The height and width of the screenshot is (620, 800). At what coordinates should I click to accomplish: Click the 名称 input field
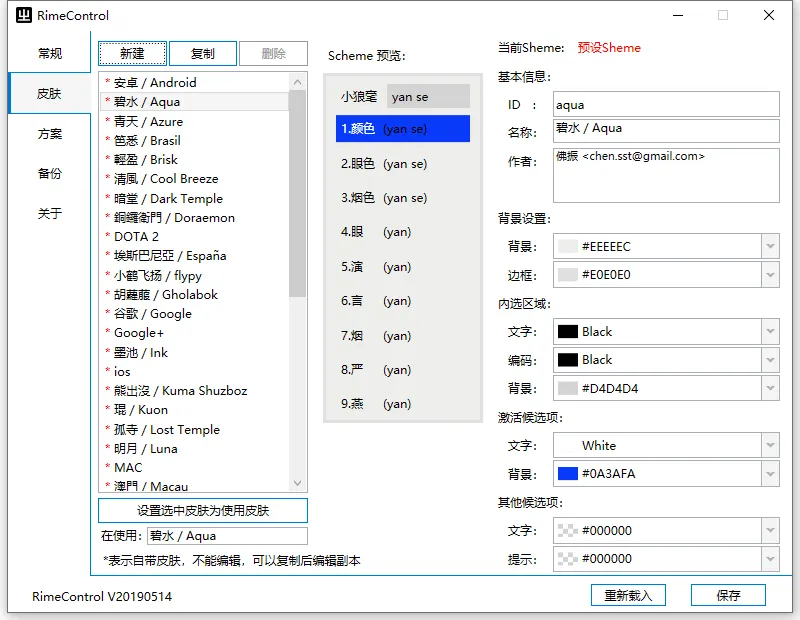click(665, 131)
